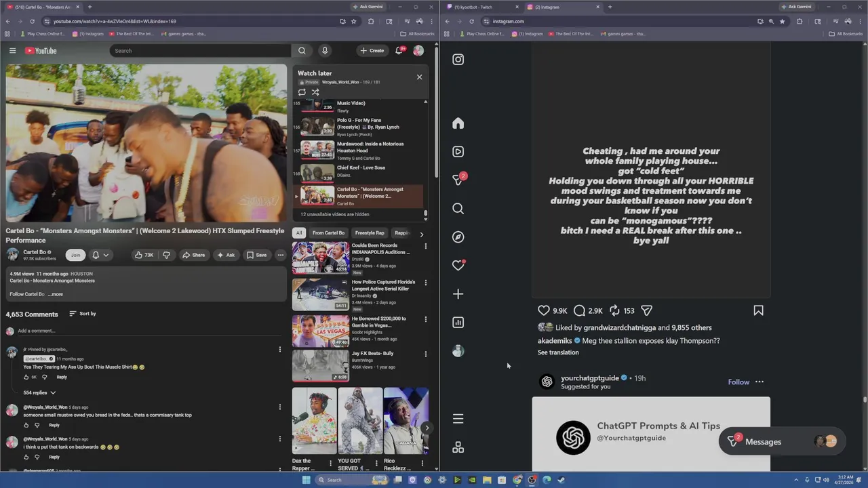Click the YouTube search magnifier button
The width and height of the screenshot is (868, 488).
coord(302,51)
